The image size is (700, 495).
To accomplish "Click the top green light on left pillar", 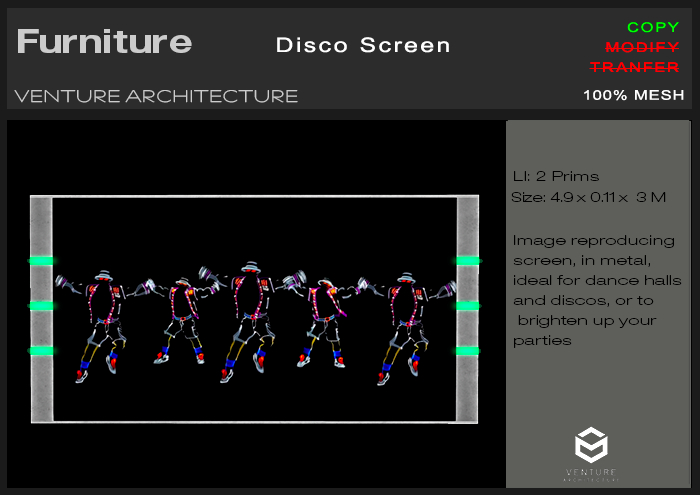I will pyautogui.click(x=41, y=261).
